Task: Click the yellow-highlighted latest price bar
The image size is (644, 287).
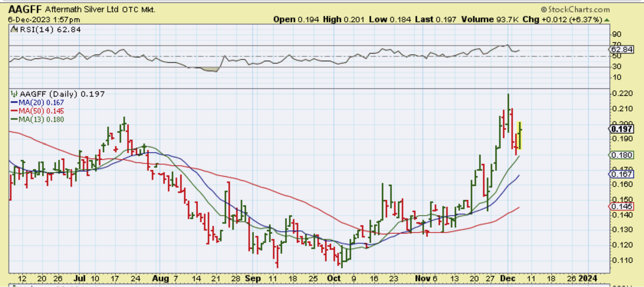Action: pyautogui.click(x=520, y=136)
